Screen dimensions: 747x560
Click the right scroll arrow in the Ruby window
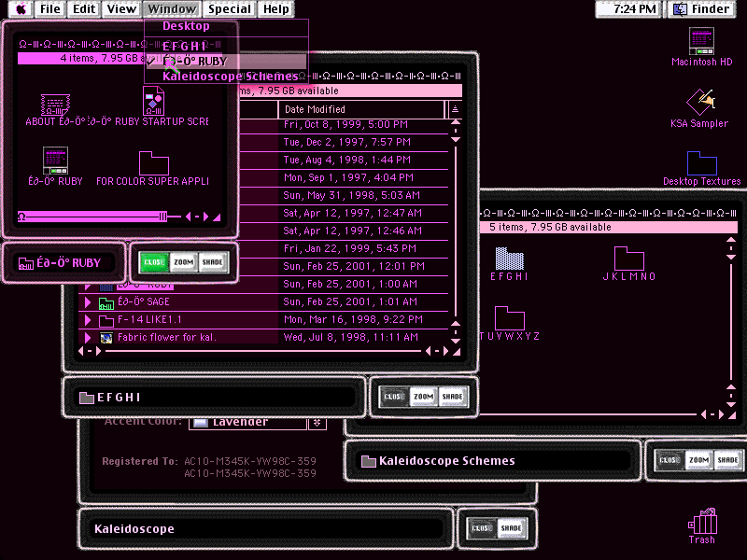[205, 217]
